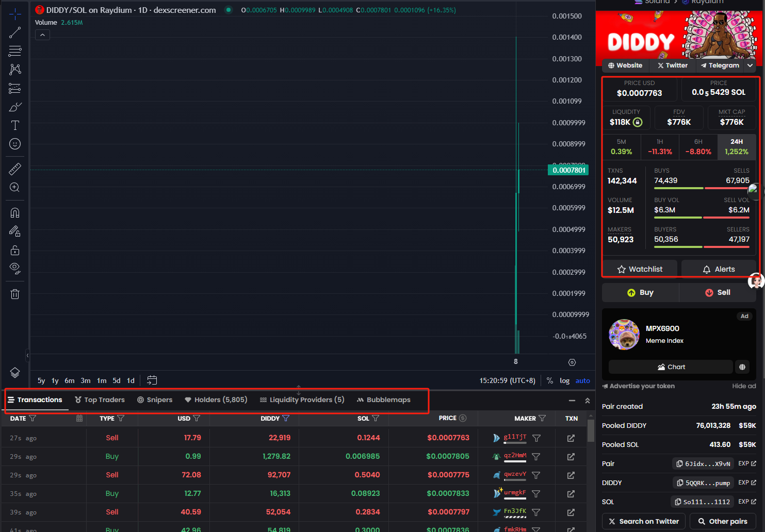Open the object tree layers icon

pos(15,372)
